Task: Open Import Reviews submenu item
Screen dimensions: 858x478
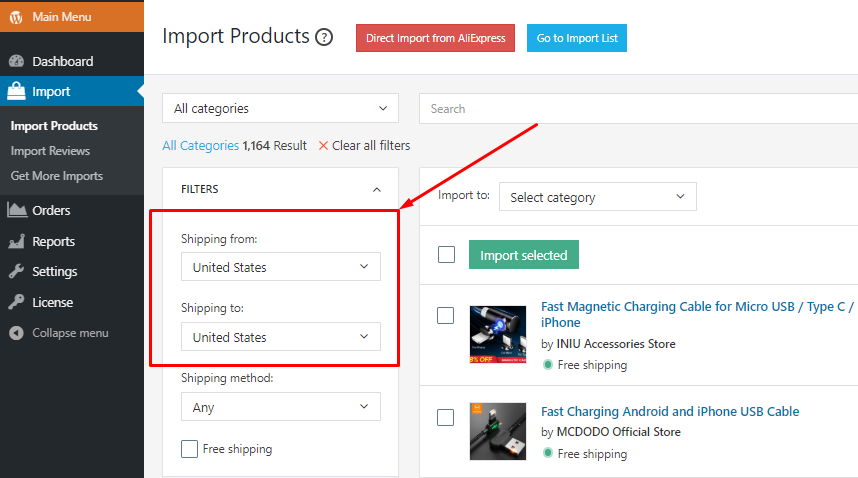Action: [50, 151]
